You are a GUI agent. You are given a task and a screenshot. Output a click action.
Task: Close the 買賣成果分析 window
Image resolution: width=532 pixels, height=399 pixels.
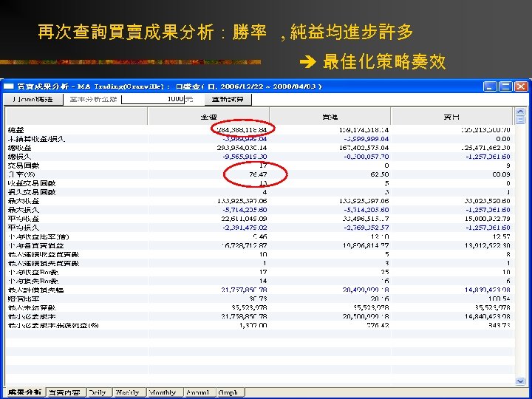click(521, 86)
